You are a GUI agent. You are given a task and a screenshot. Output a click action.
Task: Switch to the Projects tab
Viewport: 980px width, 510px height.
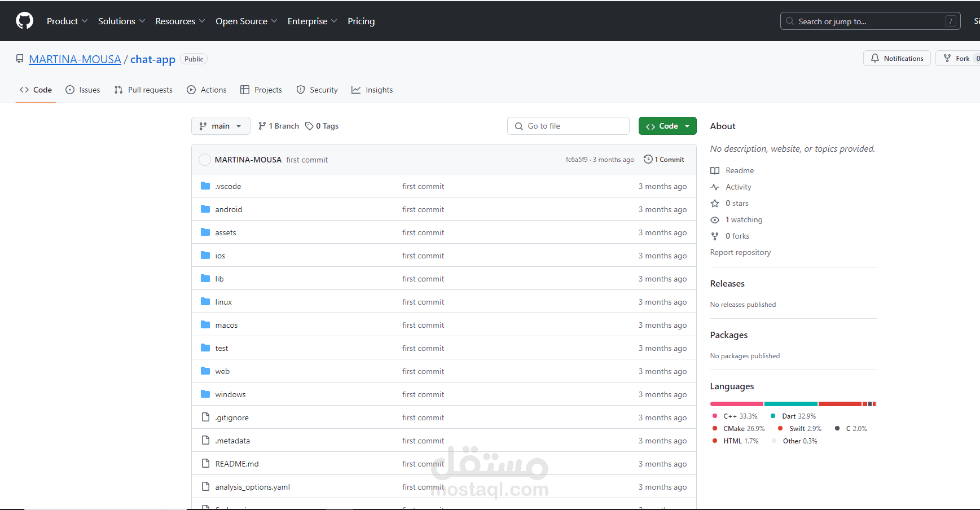261,90
